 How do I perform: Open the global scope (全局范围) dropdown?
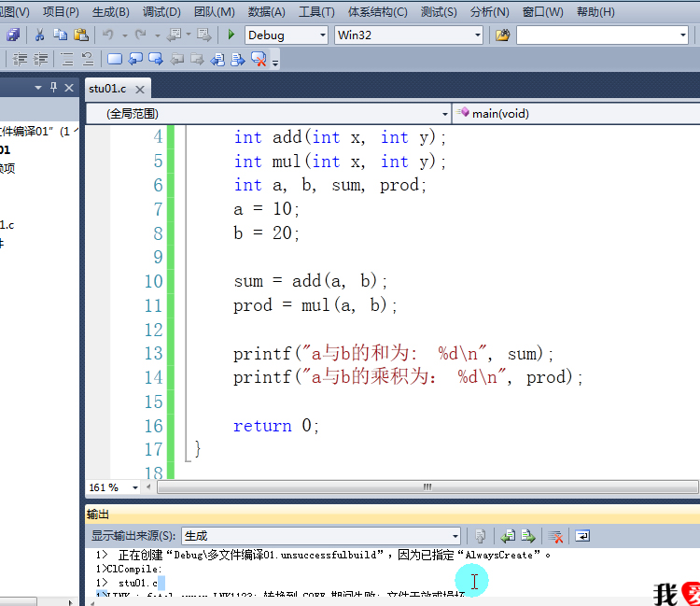click(x=268, y=114)
